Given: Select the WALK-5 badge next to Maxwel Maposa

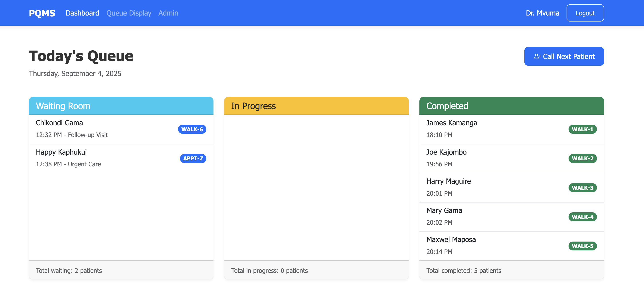Looking at the screenshot, I should [583, 246].
